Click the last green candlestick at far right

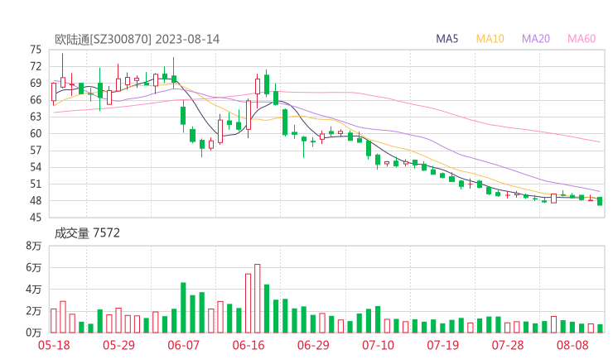coord(600,201)
